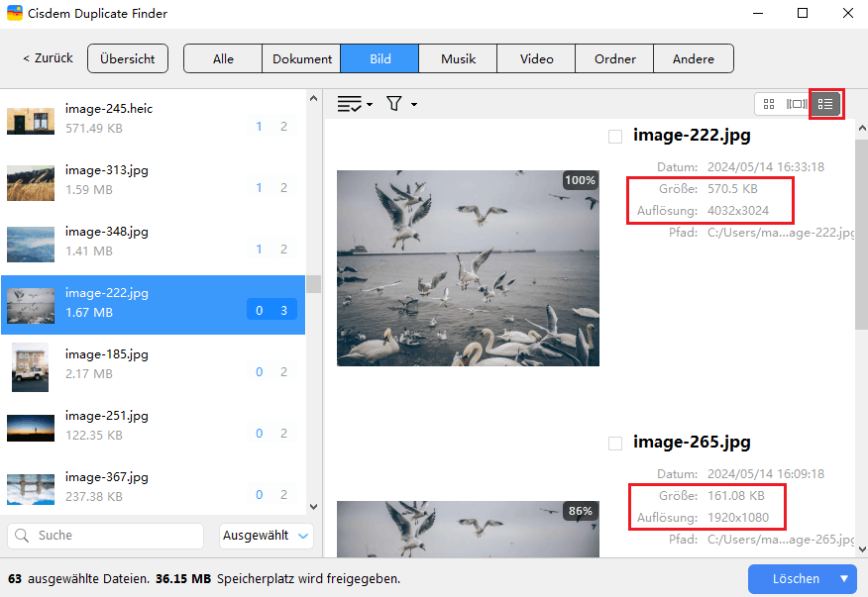The height and width of the screenshot is (597, 868).
Task: Expand the filter dropdown arrow
Action: [x=414, y=105]
